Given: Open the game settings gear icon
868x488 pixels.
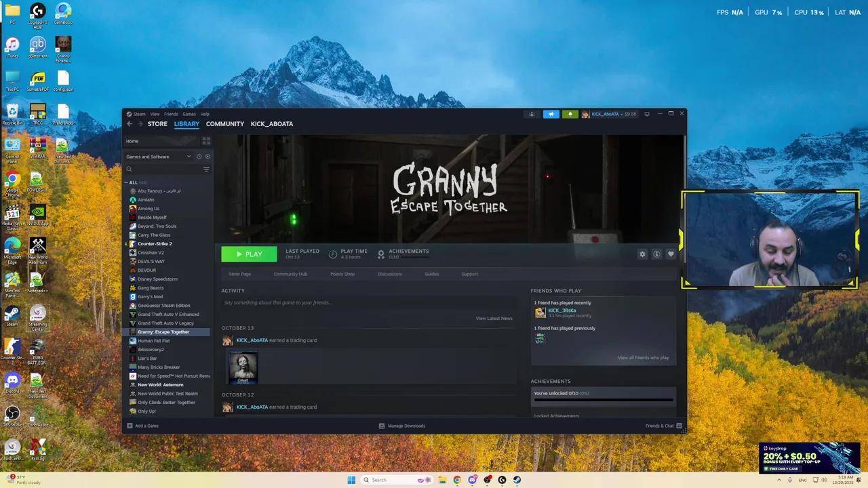Looking at the screenshot, I should (x=642, y=254).
